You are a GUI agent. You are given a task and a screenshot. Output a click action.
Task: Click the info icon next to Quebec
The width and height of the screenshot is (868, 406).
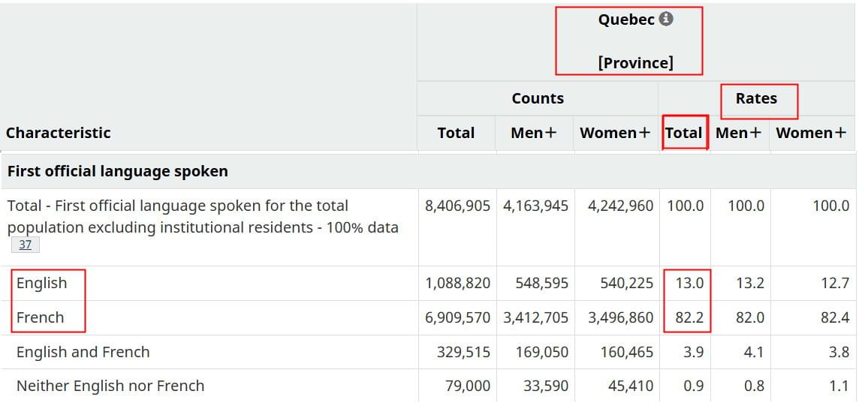(666, 20)
